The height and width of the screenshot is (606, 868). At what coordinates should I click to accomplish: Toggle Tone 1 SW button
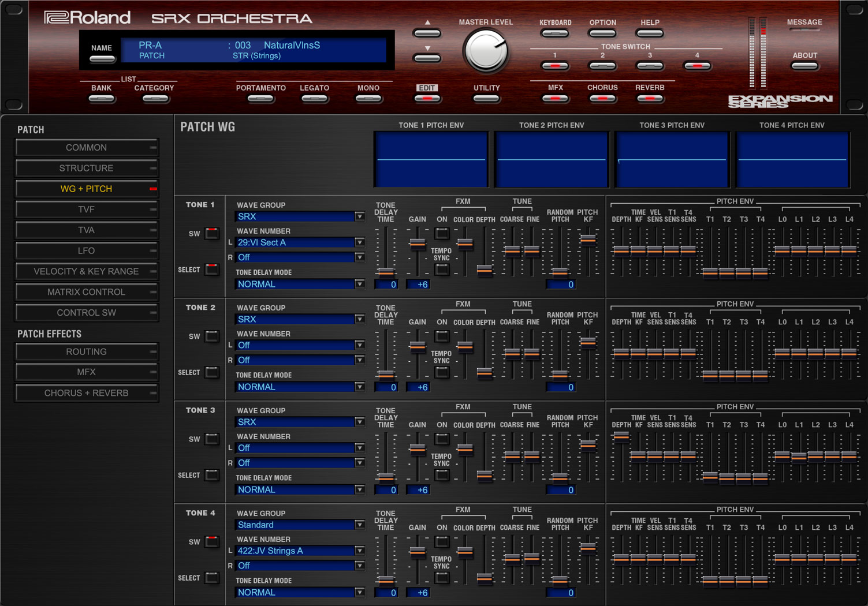(212, 234)
